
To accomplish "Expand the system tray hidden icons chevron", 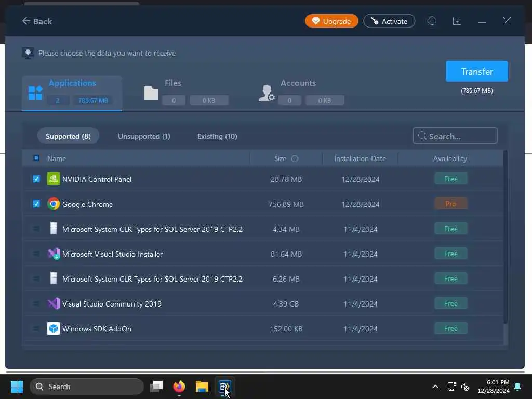I will [x=435, y=387].
